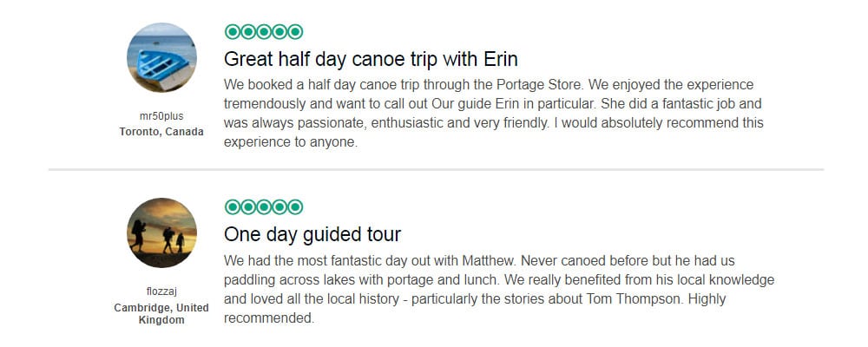Click the Cambridge, United Kingdom location label

pyautogui.click(x=161, y=313)
